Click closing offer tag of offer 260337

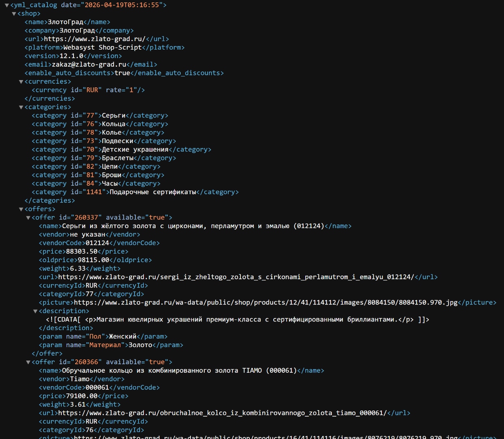point(47,354)
